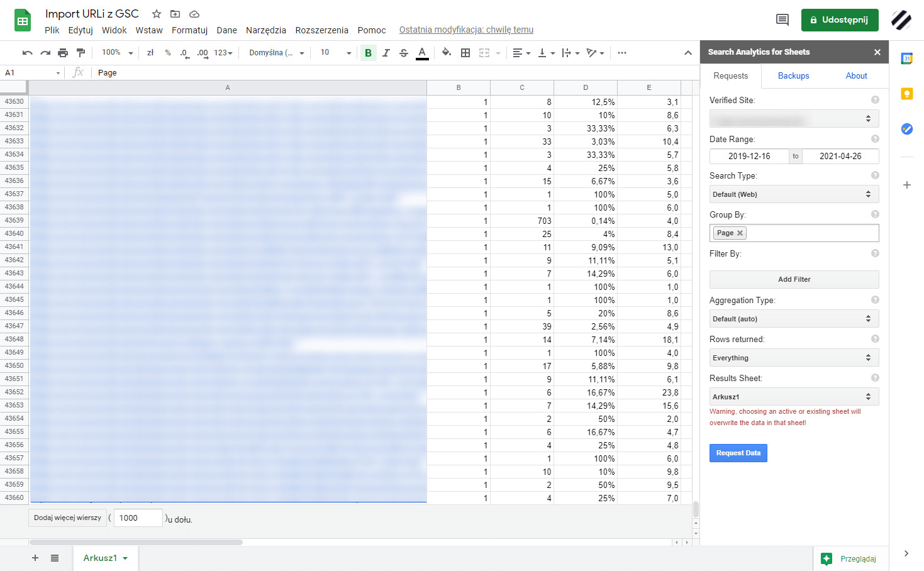Apply strikethrough formatting

point(404,53)
